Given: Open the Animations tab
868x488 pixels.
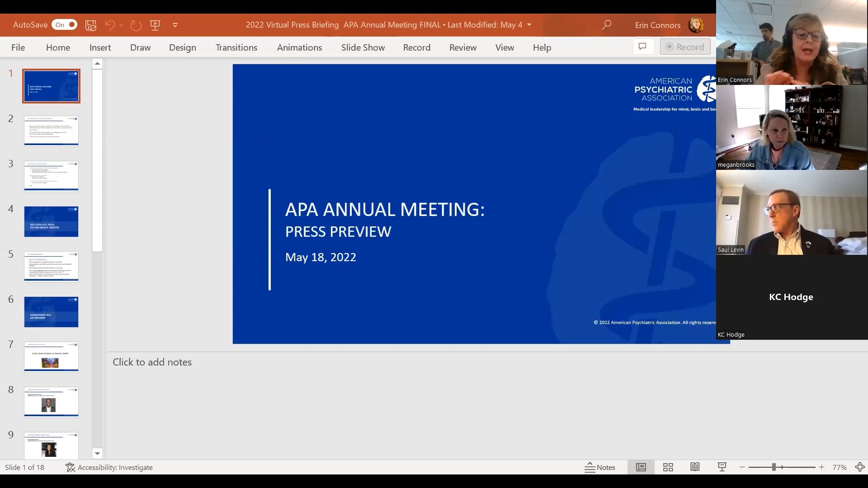Looking at the screenshot, I should pos(299,47).
